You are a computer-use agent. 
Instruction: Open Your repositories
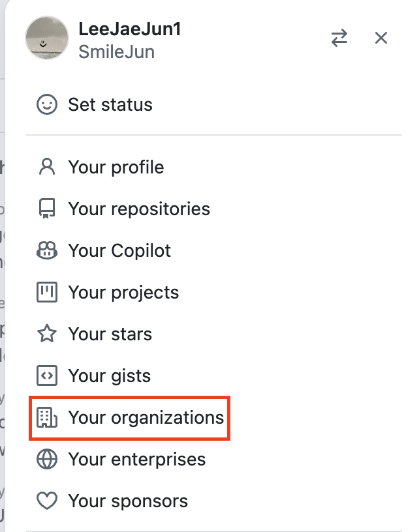click(139, 209)
